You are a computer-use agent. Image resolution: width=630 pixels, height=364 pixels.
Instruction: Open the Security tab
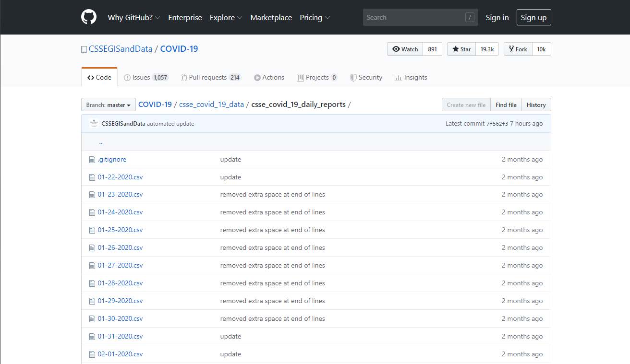[x=366, y=77]
